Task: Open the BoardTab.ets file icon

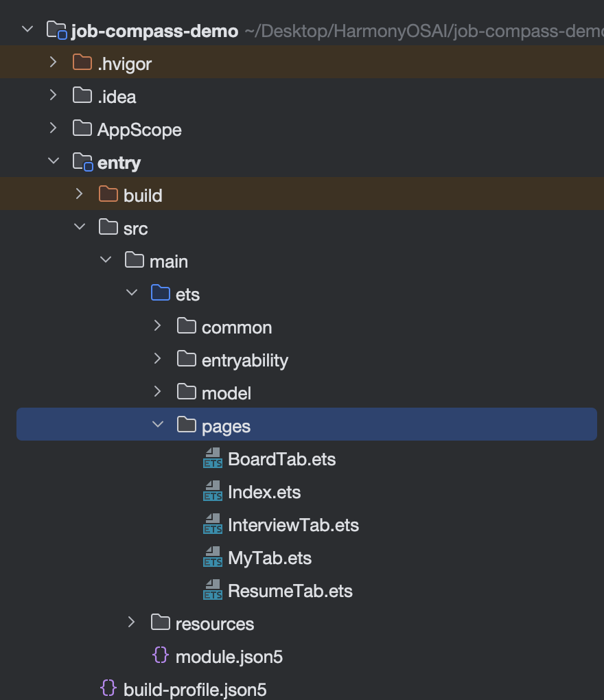Action: pos(213,458)
